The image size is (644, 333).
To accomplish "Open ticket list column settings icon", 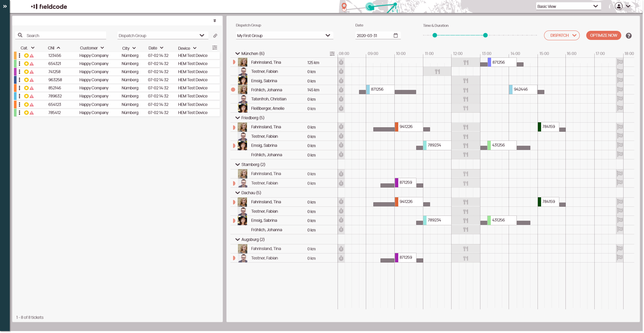I will (x=215, y=48).
